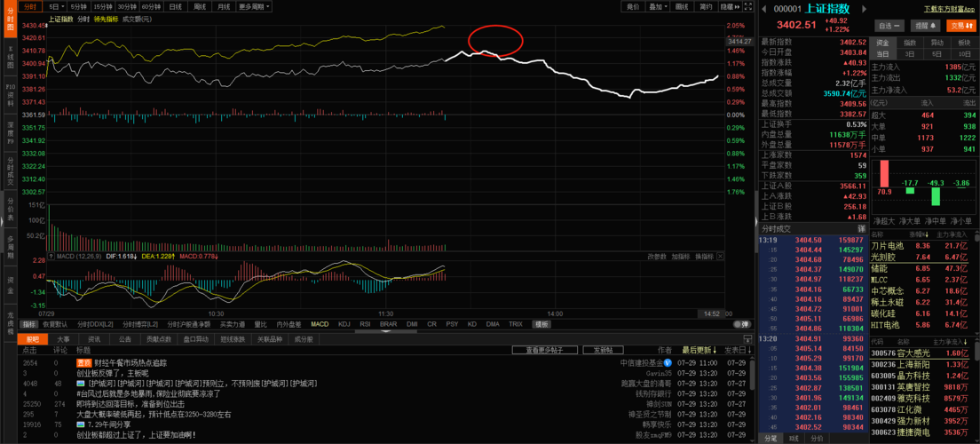The width and height of the screenshot is (980, 444).
Task: Click 画线 drawing button
Action: [x=682, y=6]
